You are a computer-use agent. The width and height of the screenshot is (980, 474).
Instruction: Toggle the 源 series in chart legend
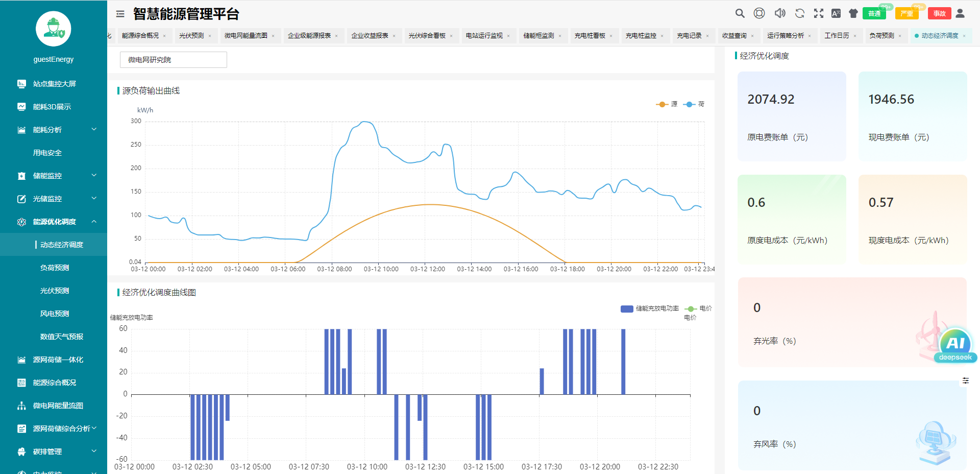667,104
